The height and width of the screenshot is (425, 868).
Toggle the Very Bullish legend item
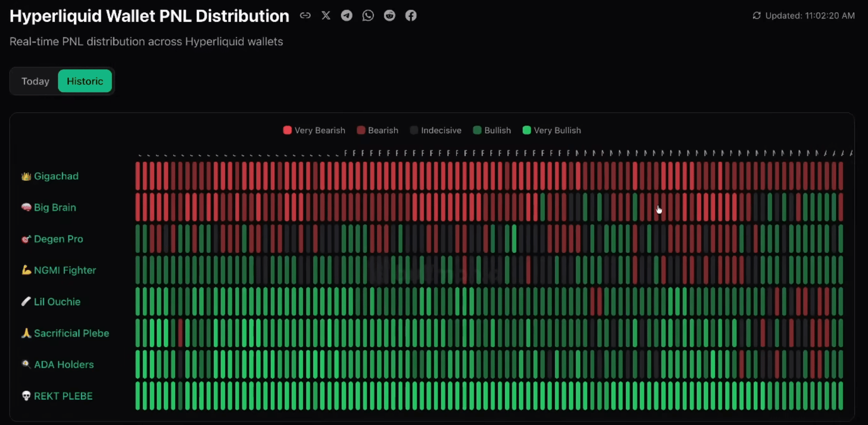point(552,131)
